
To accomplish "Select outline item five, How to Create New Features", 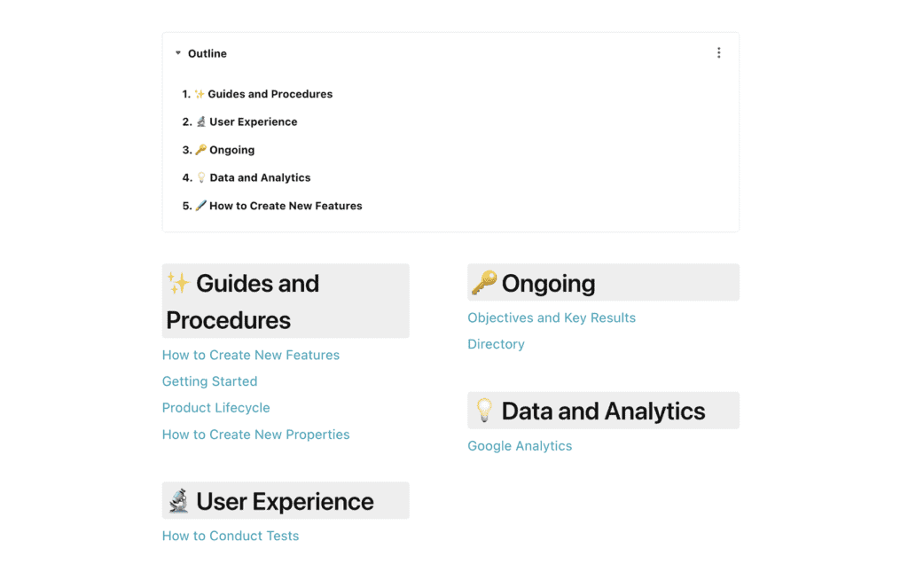I will click(x=286, y=206).
